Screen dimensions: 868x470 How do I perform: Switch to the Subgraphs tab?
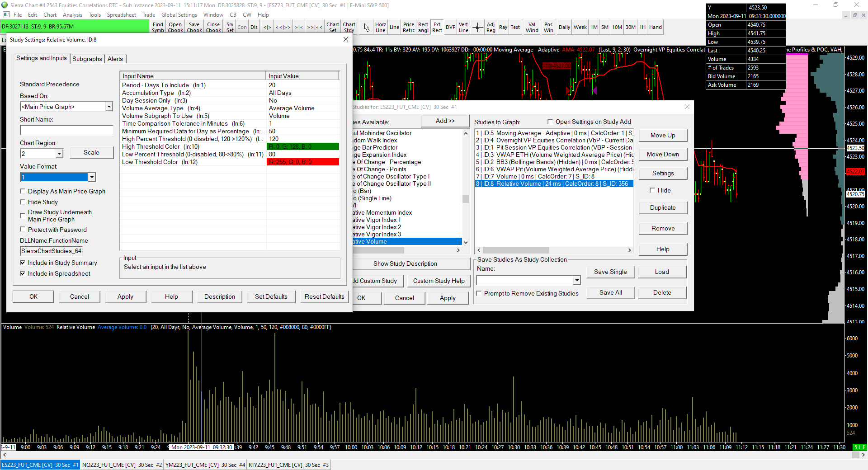tap(87, 59)
